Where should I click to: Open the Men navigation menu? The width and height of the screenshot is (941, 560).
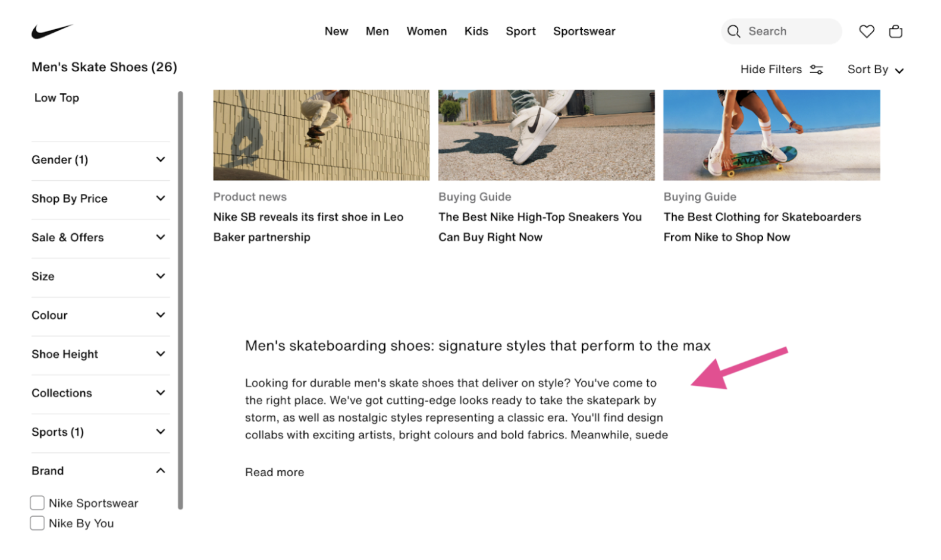(377, 31)
